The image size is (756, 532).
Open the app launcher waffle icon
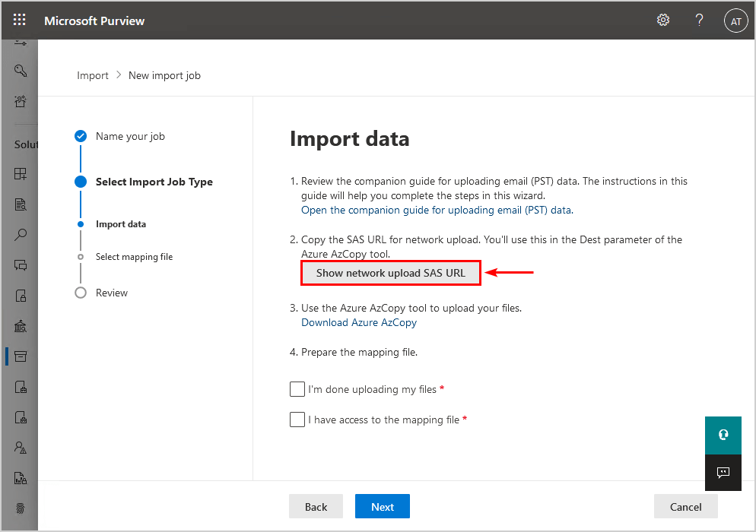(x=19, y=20)
